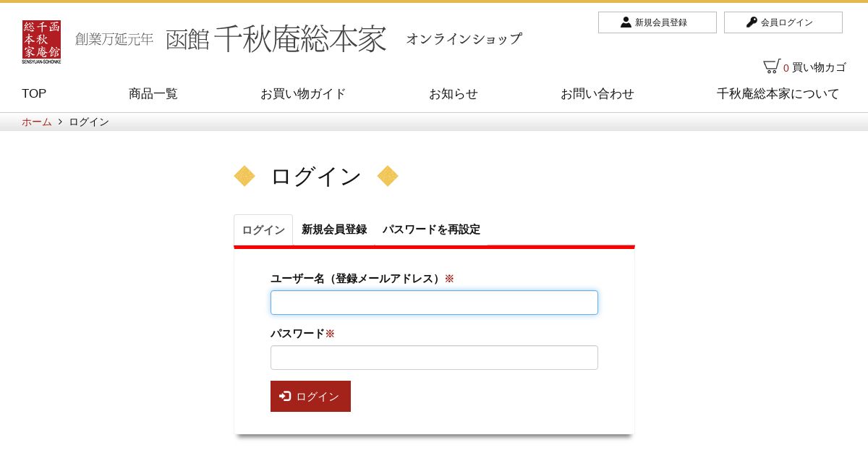Open 千秋庵総本家について page
Image resolution: width=868 pixels, height=456 pixels.
(778, 93)
